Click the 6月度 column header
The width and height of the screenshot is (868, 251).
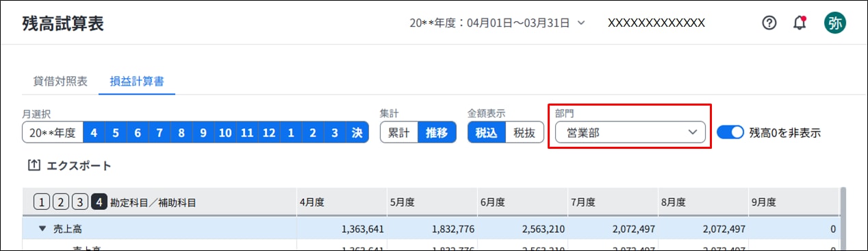(x=522, y=202)
